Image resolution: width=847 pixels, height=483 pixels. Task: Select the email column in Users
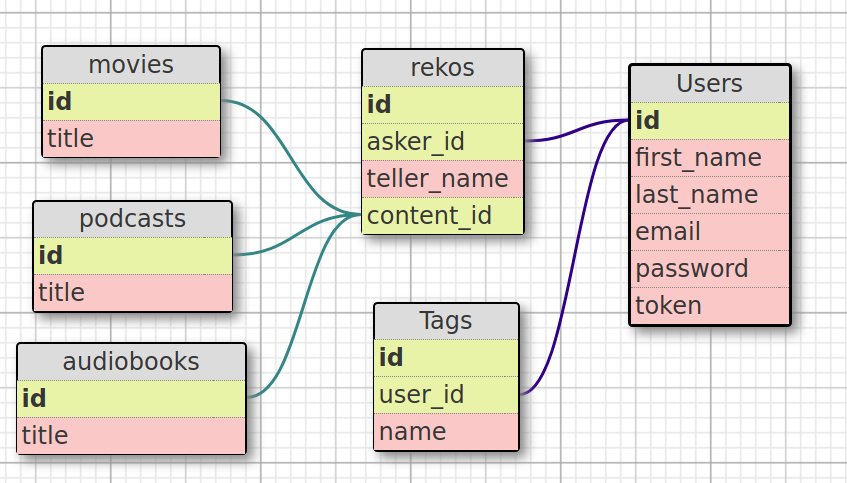(x=710, y=232)
